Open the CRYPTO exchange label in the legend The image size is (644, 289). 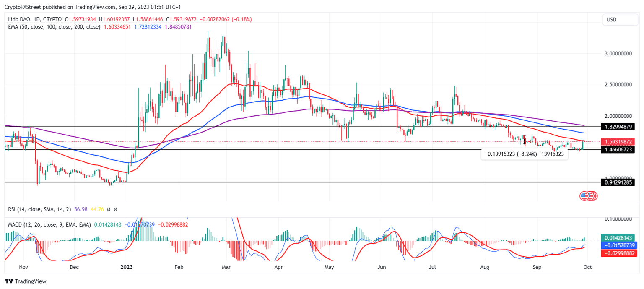(53, 19)
